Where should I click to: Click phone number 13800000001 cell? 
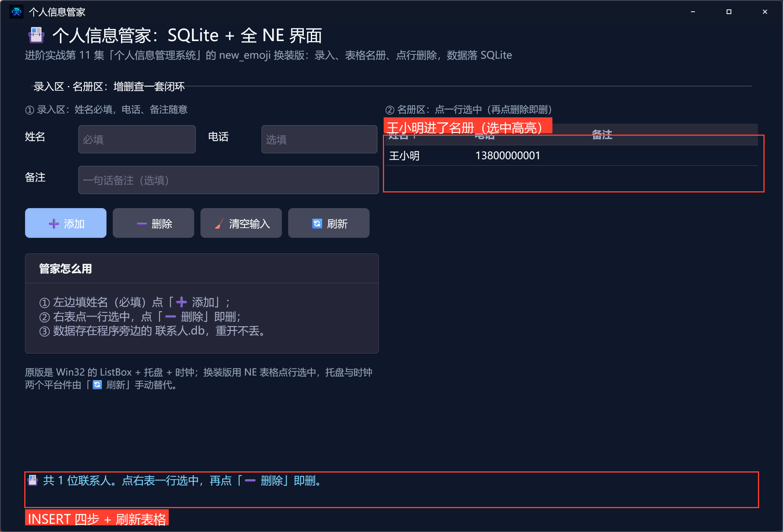coord(508,156)
